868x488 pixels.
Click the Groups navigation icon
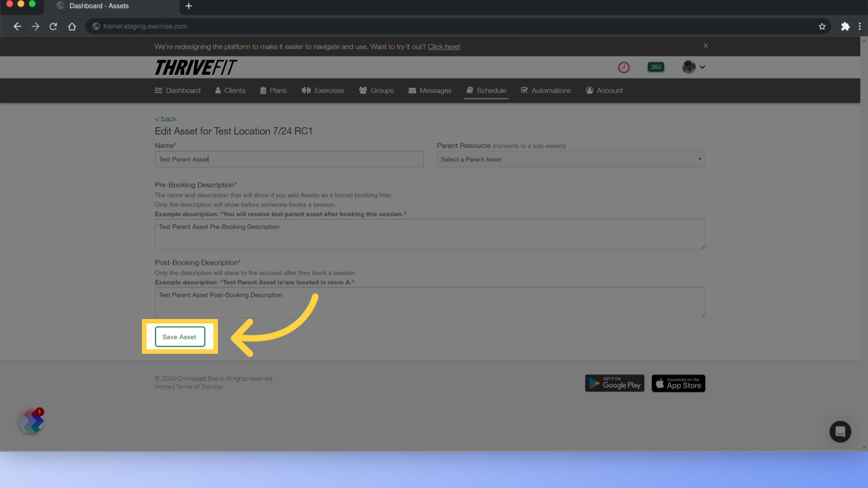(362, 90)
